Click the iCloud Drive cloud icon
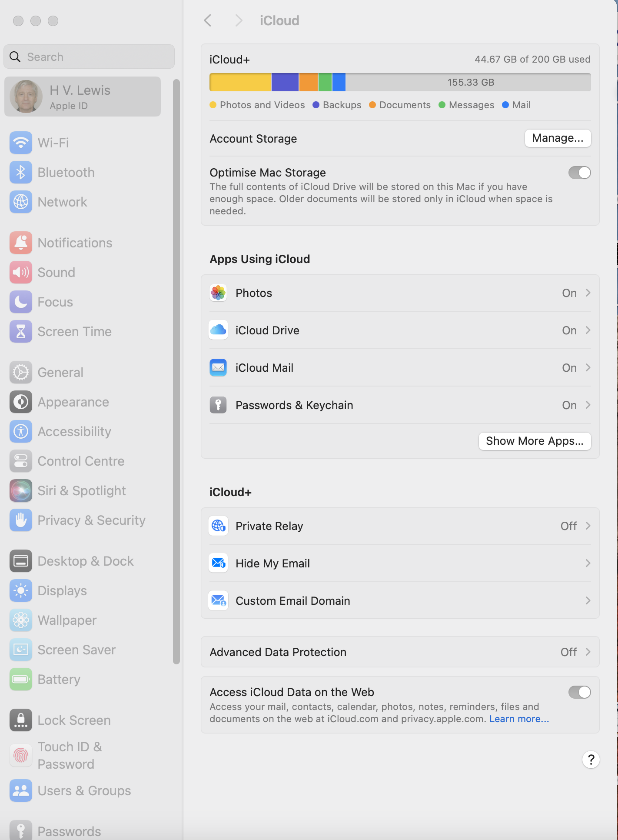This screenshot has width=618, height=840. [218, 330]
